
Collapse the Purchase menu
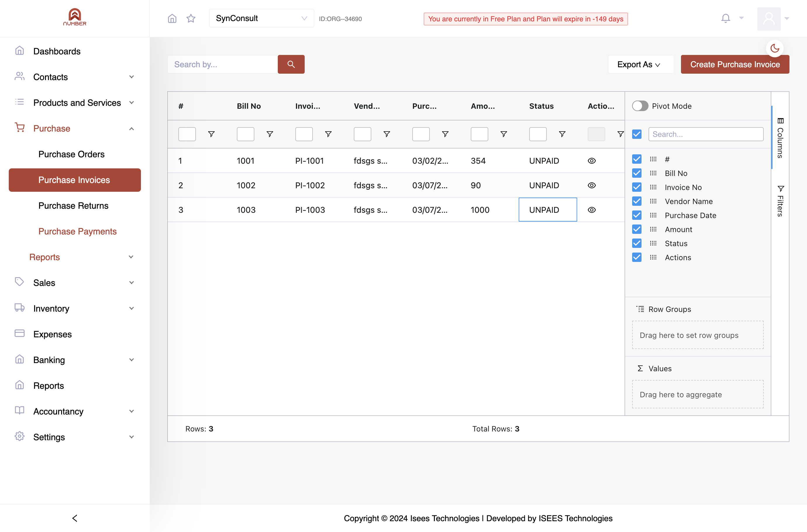coord(75,129)
